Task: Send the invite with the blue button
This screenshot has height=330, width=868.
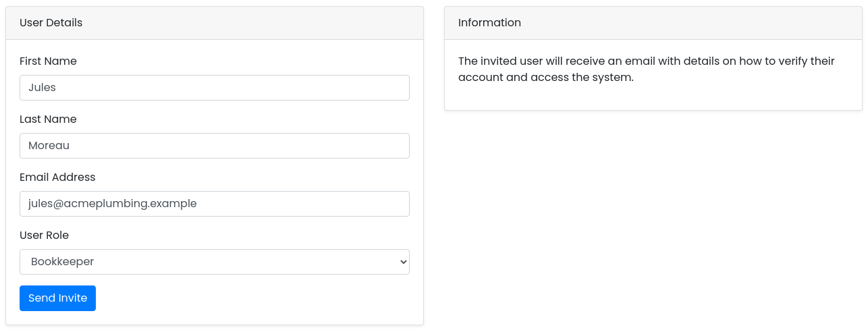Action: [57, 298]
